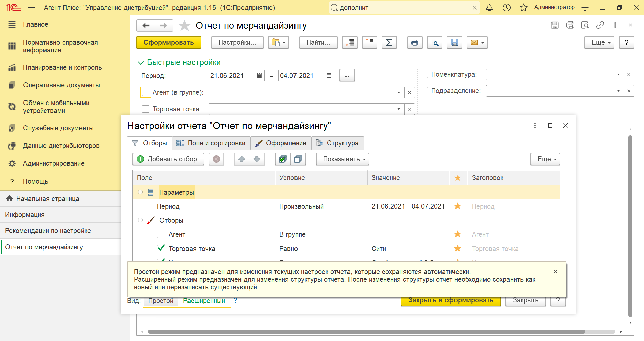The image size is (644, 341).
Task: Open notifications bell icon
Action: point(489,7)
